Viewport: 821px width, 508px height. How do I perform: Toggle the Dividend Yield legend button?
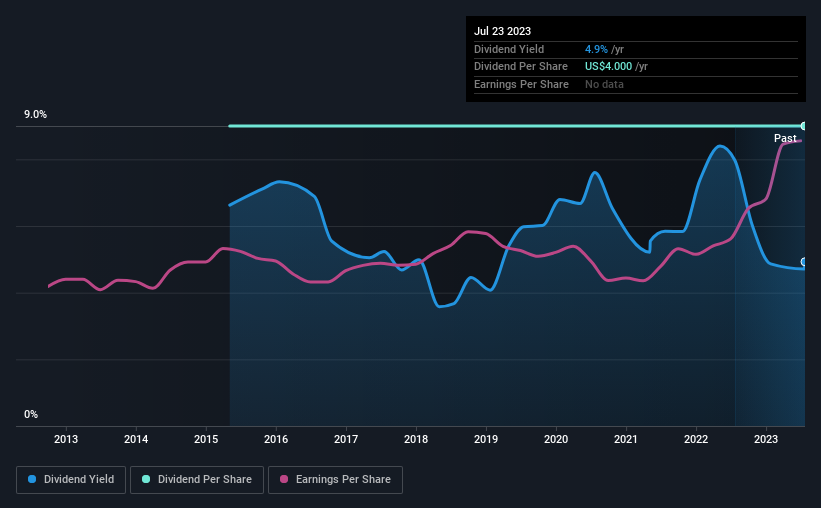pos(71,479)
